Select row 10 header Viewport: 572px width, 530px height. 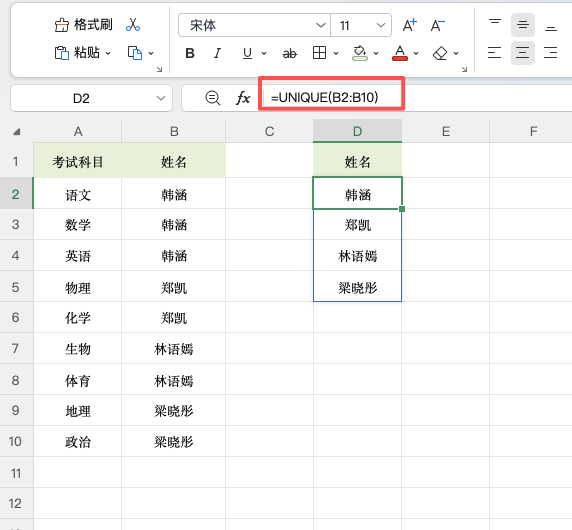click(x=15, y=441)
